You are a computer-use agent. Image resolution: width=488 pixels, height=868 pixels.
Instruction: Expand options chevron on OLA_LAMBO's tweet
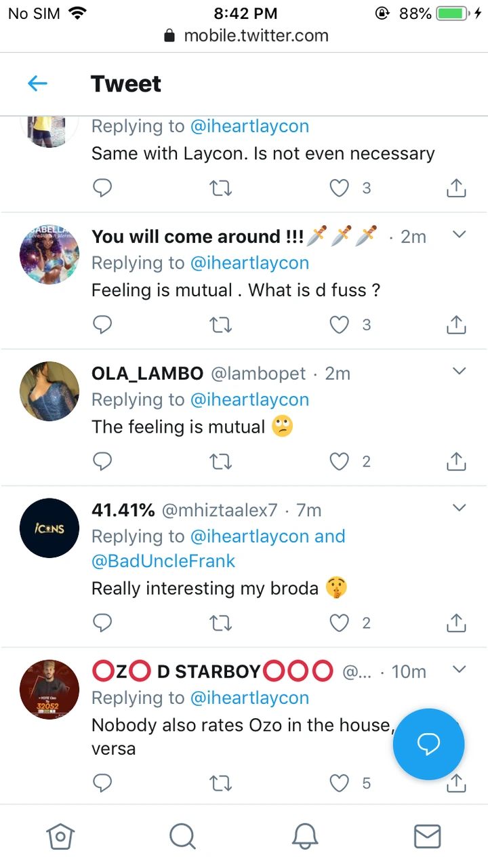coord(459,372)
